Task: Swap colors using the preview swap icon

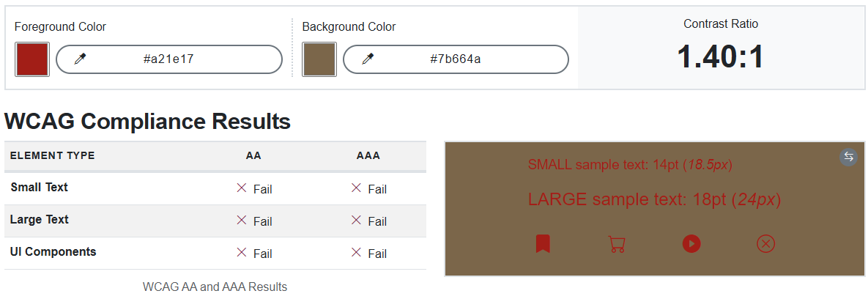Action: coord(848,157)
